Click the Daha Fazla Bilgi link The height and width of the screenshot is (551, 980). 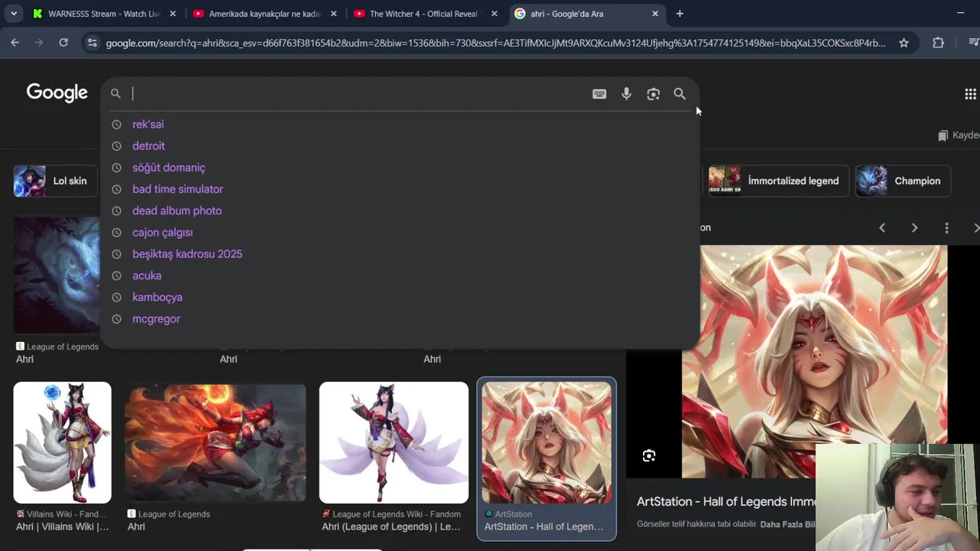(787, 524)
